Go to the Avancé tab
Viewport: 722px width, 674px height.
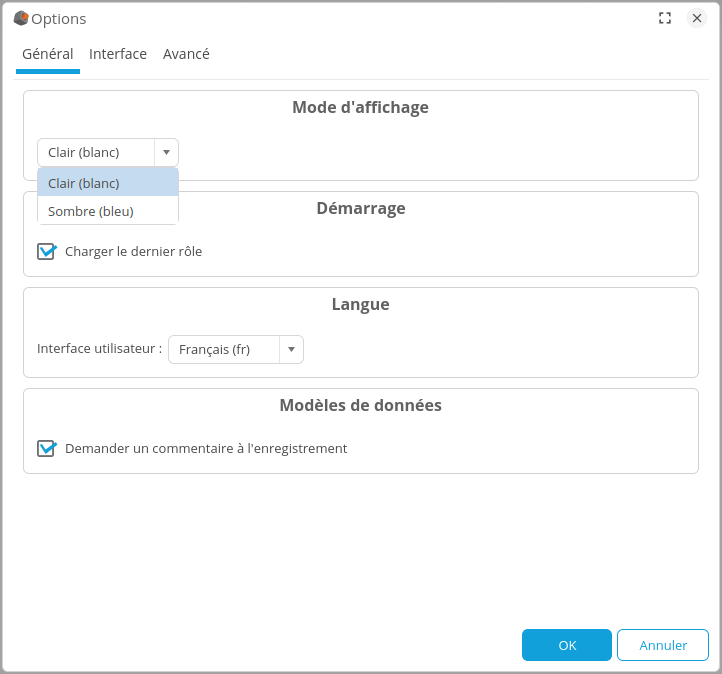(186, 54)
